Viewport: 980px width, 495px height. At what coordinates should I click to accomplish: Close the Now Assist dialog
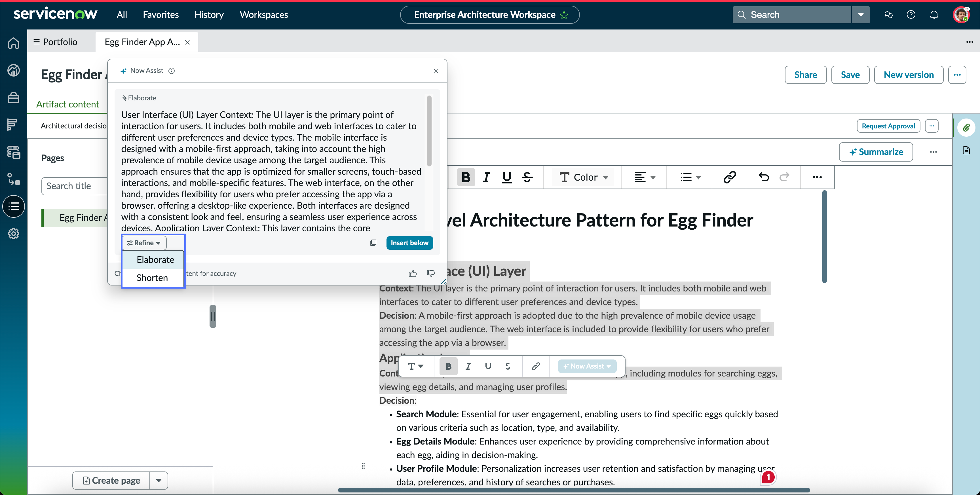point(436,71)
